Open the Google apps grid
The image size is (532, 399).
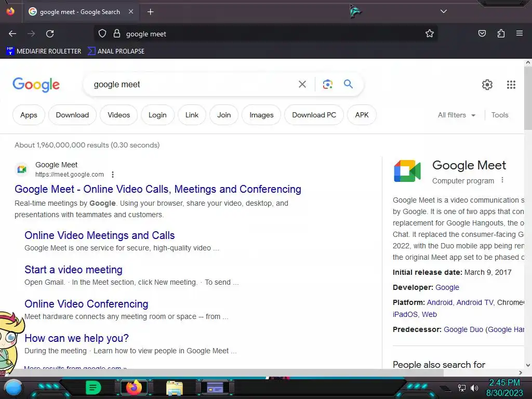tap(511, 85)
